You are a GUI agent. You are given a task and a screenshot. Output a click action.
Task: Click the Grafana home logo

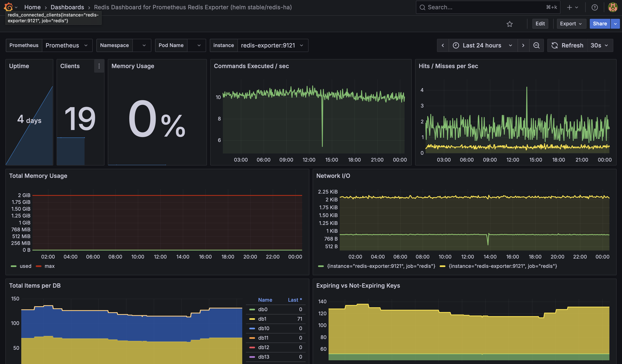[9, 7]
